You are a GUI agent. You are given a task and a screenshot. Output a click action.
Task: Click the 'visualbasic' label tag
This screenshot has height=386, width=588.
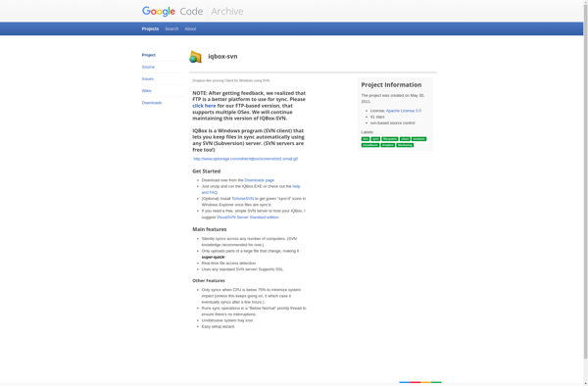pos(370,145)
